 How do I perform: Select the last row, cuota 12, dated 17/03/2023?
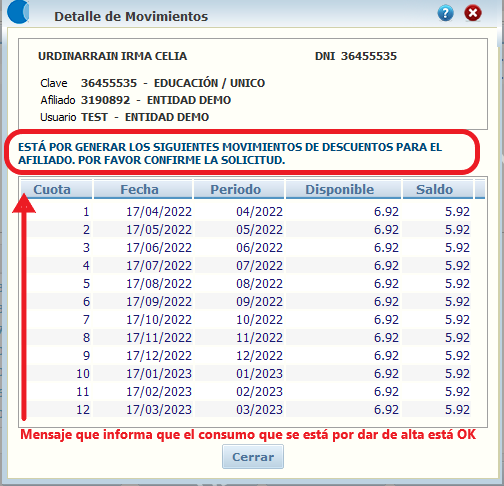(249, 410)
